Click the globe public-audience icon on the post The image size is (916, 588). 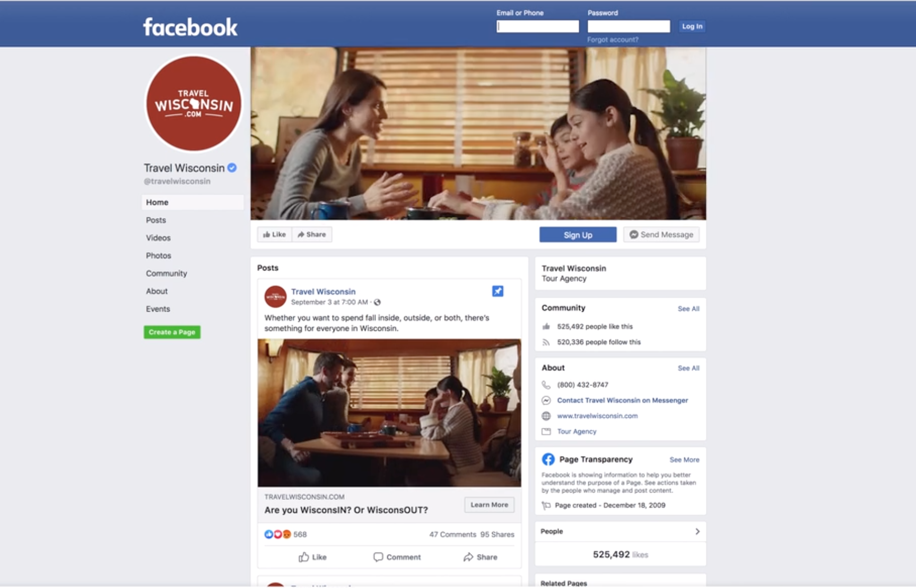pos(377,302)
